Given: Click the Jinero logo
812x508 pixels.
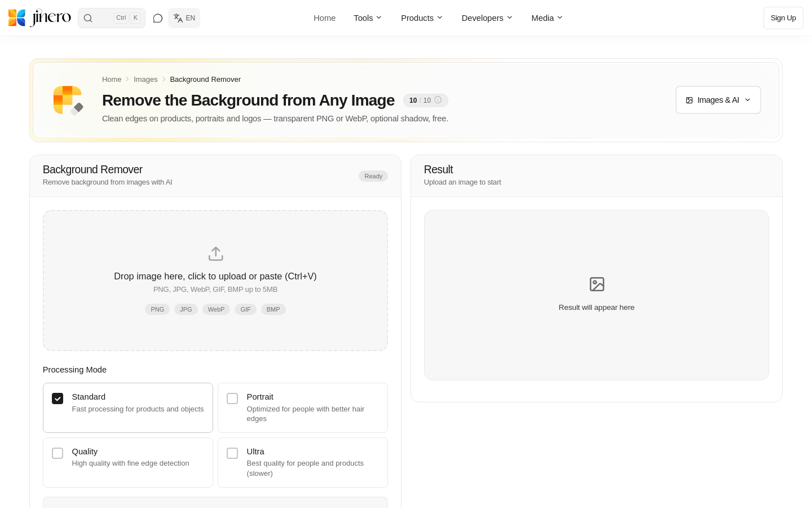Looking at the screenshot, I should click(39, 18).
